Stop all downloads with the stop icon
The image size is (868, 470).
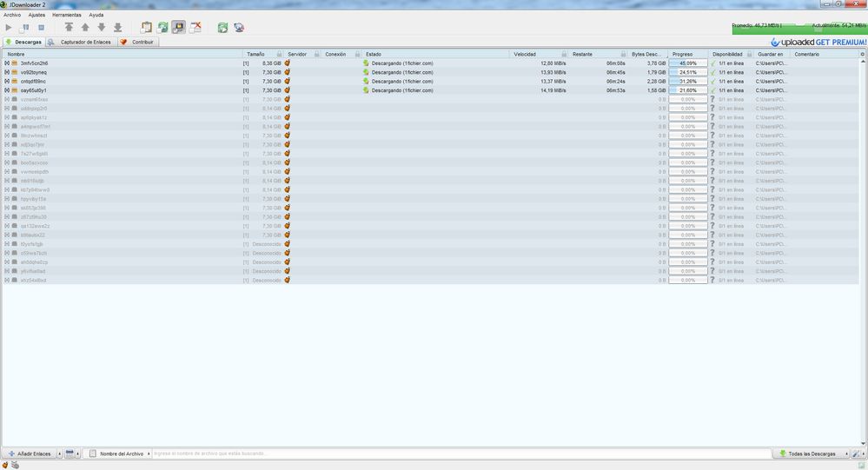(x=40, y=28)
